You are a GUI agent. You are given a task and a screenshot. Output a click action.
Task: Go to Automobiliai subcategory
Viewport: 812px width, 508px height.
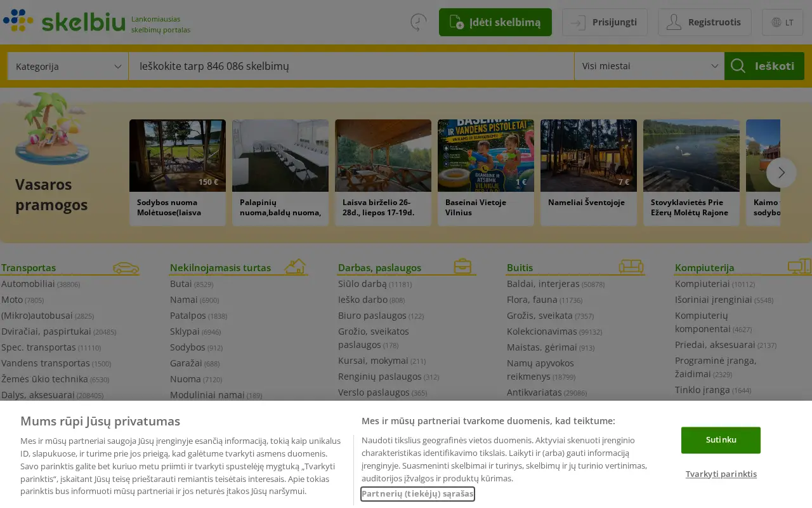(x=28, y=284)
